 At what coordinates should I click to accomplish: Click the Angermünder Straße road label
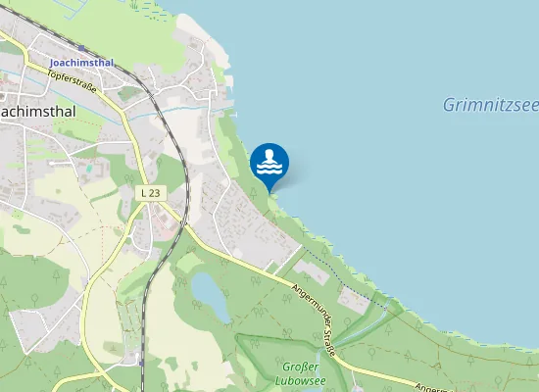(314, 319)
